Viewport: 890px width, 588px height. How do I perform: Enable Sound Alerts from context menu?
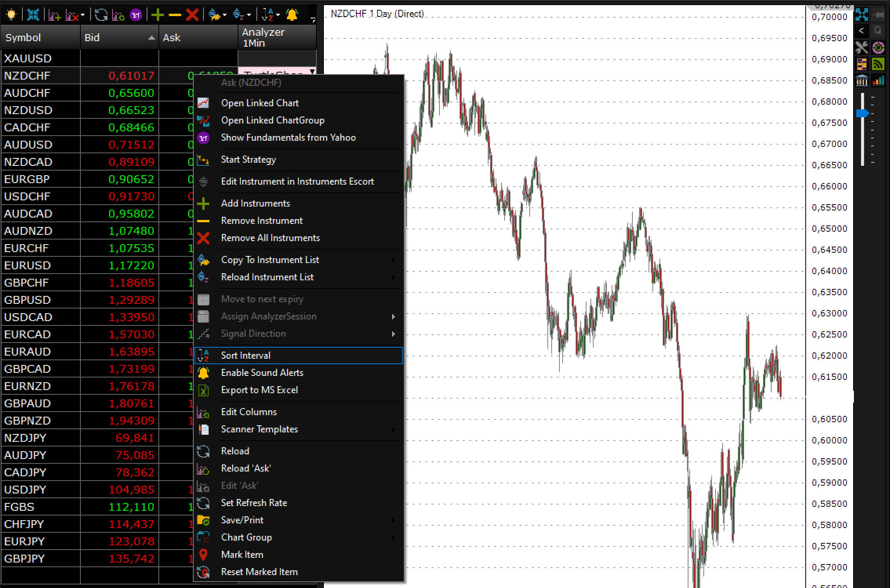click(262, 372)
